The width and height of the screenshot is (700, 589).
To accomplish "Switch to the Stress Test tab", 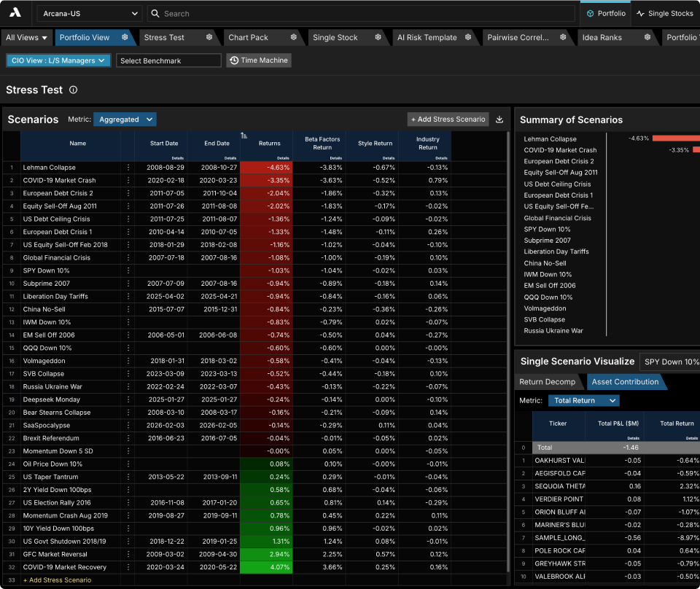I will (x=164, y=37).
